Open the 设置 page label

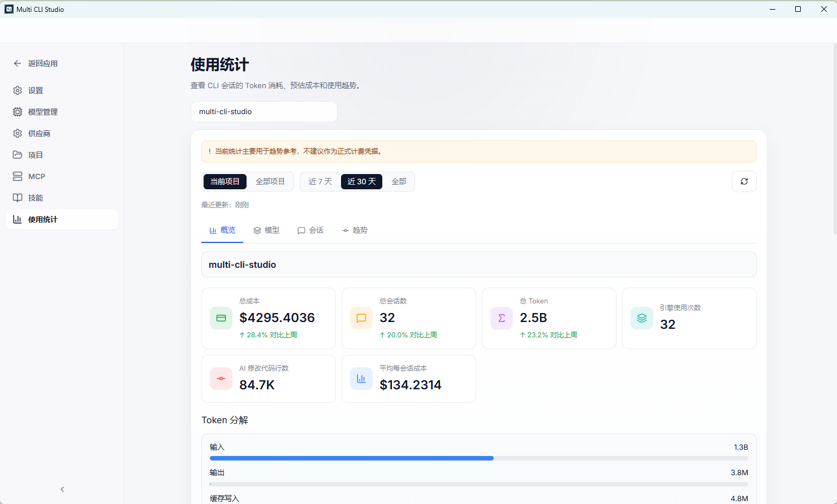[36, 90]
